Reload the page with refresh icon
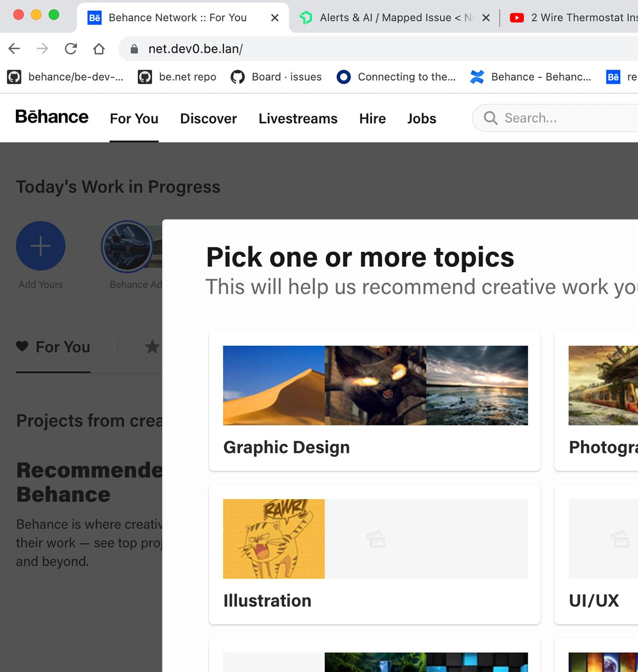The height and width of the screenshot is (672, 638). [x=71, y=49]
